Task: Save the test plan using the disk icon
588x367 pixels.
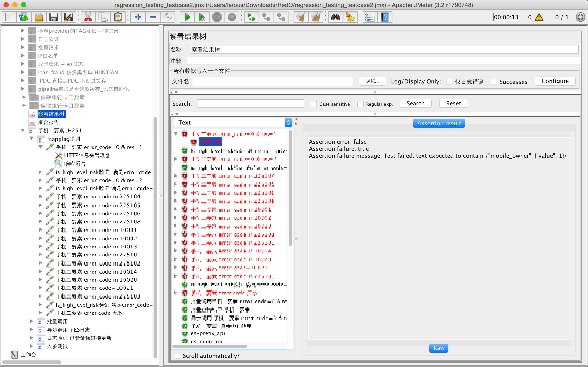Action: (54, 17)
